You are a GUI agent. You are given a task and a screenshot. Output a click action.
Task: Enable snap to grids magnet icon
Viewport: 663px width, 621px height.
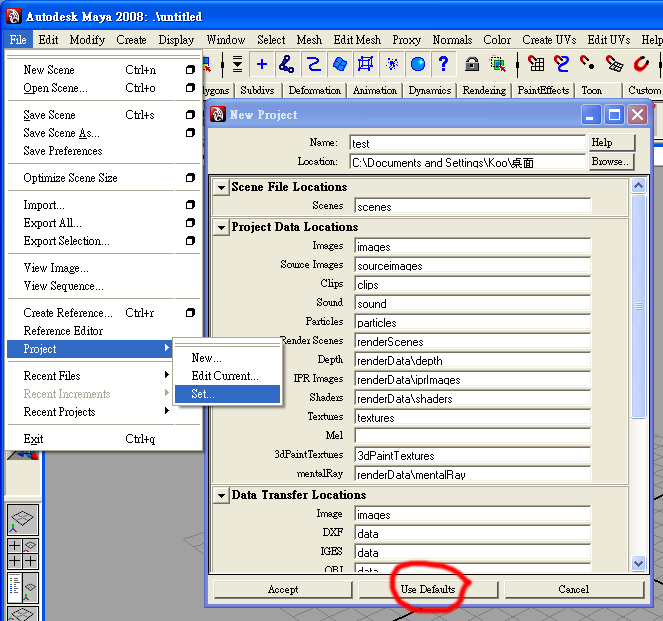[536, 64]
